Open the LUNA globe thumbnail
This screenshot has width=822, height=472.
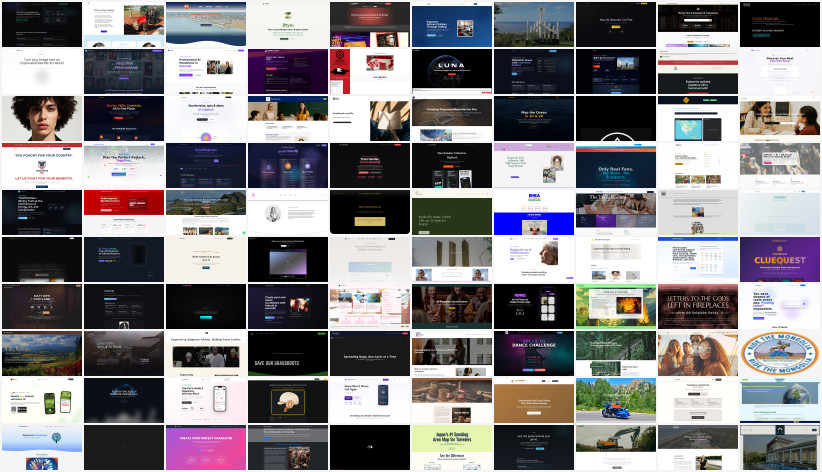point(452,72)
